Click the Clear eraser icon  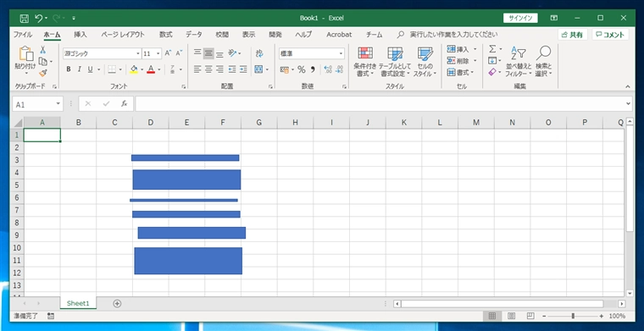(493, 72)
